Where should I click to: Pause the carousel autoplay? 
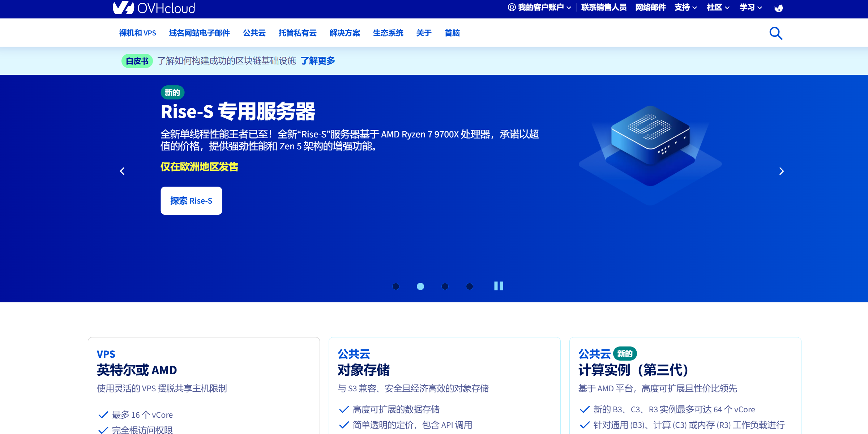click(x=499, y=286)
